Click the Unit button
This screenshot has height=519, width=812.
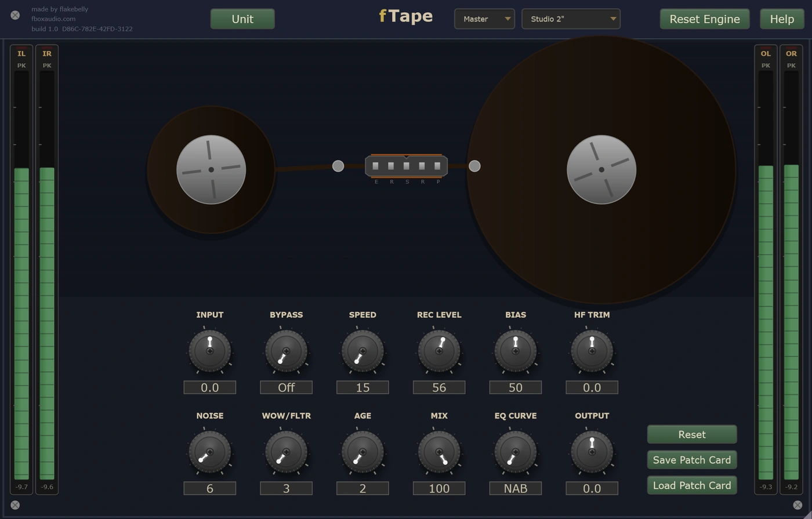[x=242, y=19]
